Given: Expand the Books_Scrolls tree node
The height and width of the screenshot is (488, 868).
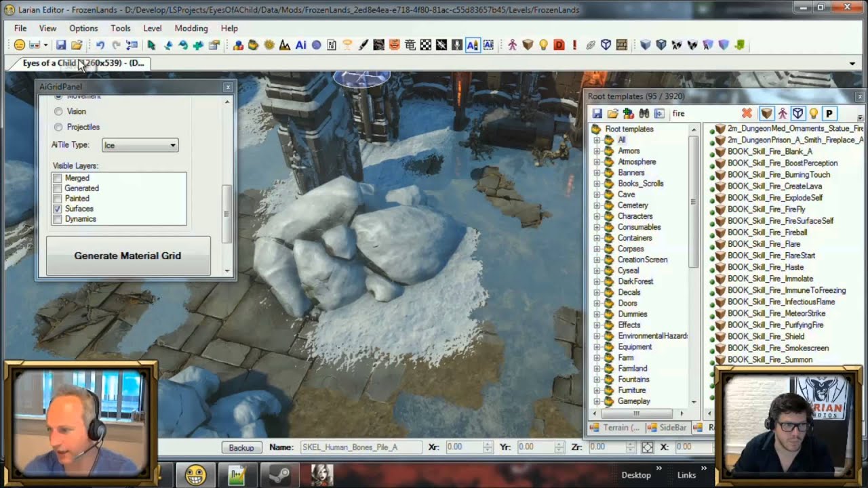Looking at the screenshot, I should [x=597, y=184].
